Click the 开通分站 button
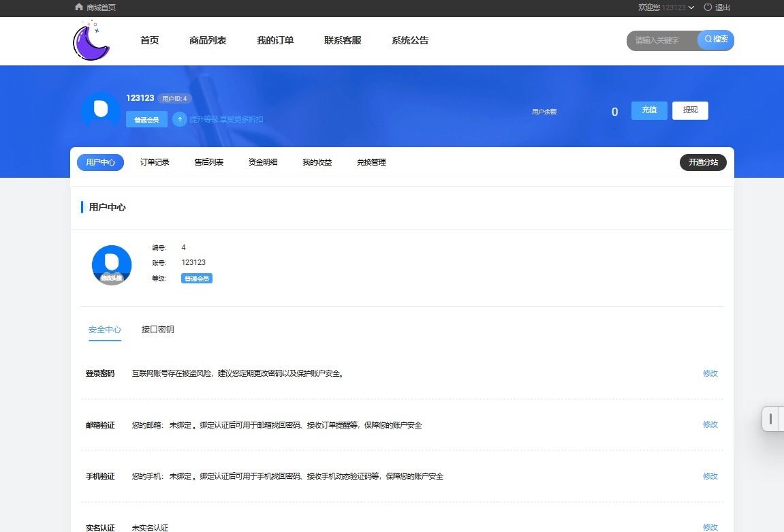The height and width of the screenshot is (532, 784). (703, 162)
